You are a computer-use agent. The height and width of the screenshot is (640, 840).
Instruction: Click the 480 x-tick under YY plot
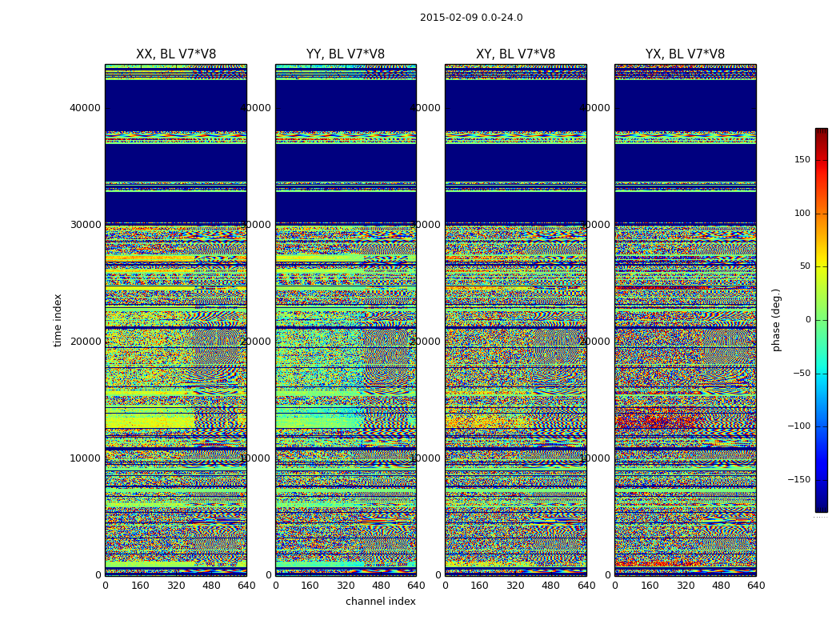coord(381,586)
